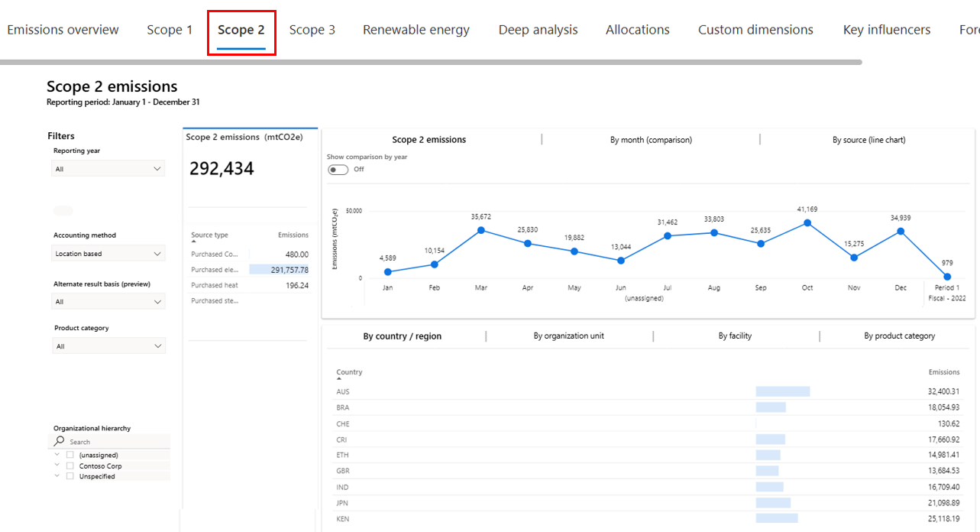Open the Allocations tab

[638, 30]
